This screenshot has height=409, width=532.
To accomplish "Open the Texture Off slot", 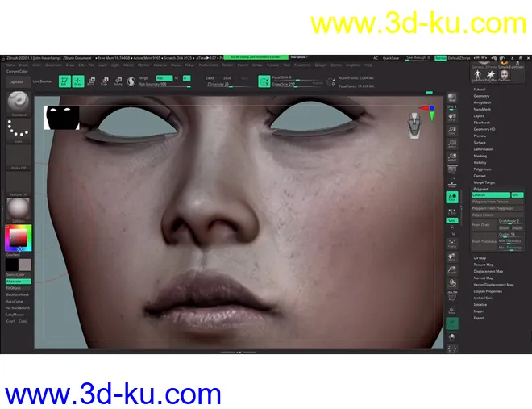I will click(x=19, y=184).
